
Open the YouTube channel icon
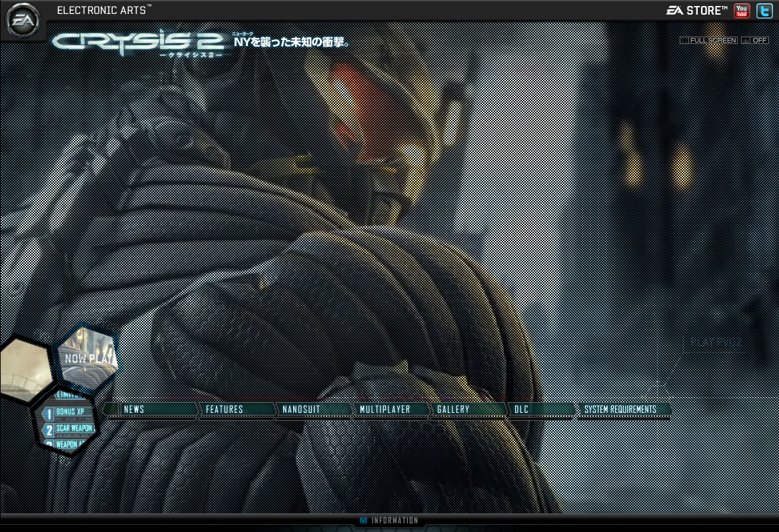(x=742, y=11)
